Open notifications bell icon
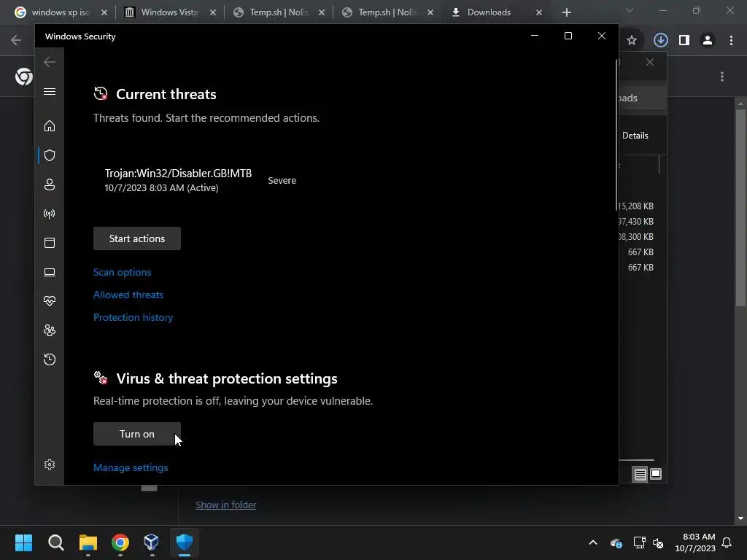This screenshot has width=747, height=560. pos(727,542)
